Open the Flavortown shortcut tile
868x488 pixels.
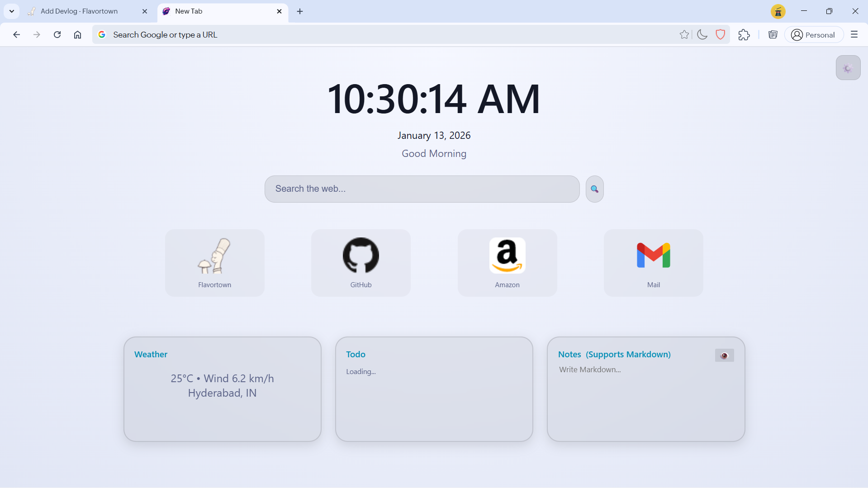[x=214, y=263]
